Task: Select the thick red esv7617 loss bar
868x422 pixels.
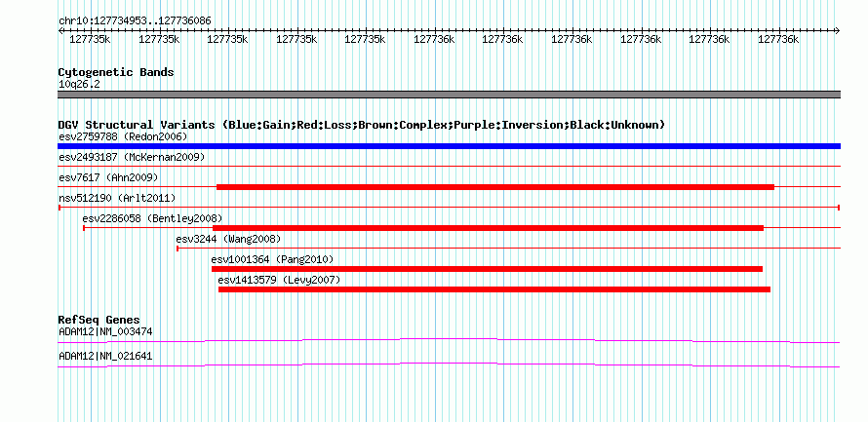Action: pos(494,187)
